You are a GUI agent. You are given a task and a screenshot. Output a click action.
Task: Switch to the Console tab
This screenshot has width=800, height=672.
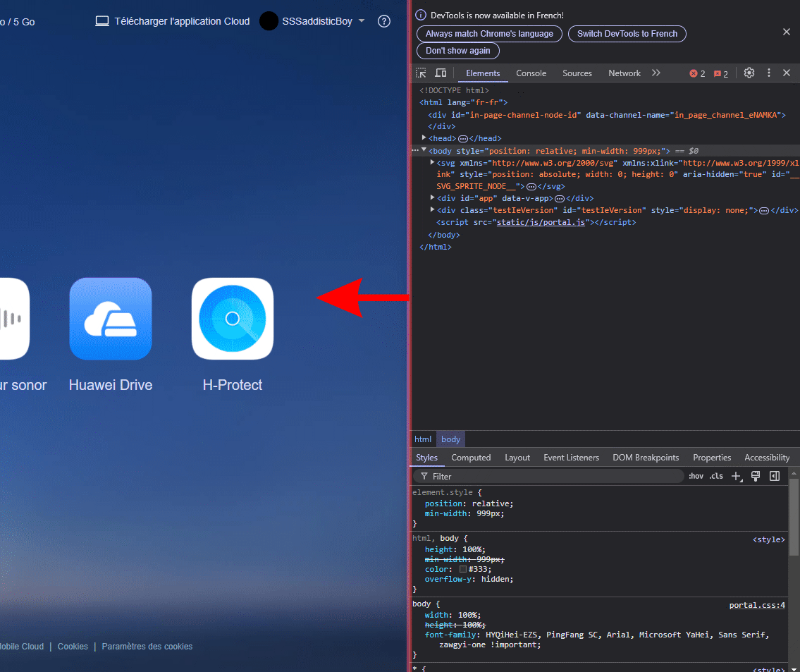[x=531, y=73]
